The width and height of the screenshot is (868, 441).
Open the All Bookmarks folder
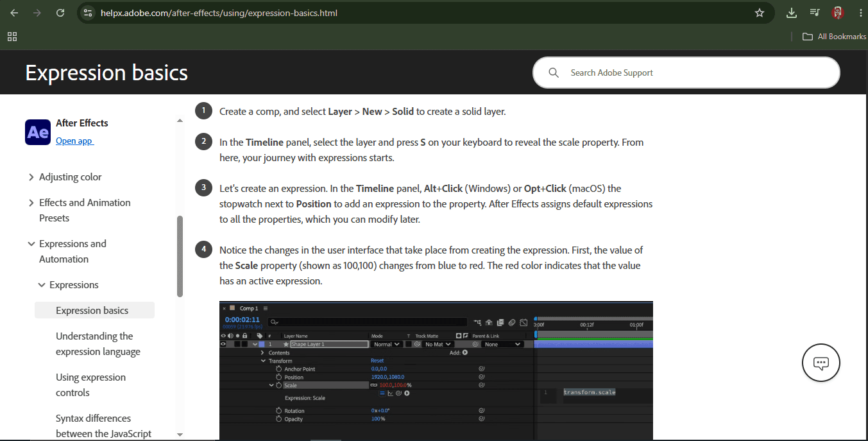coord(834,37)
